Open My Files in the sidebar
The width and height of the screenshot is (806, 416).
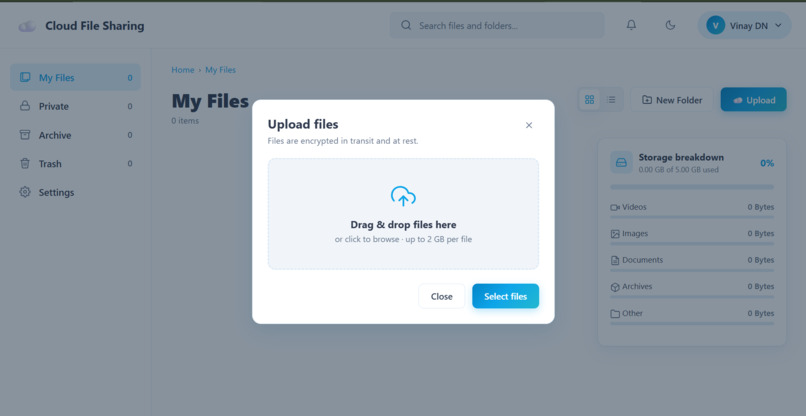point(75,78)
